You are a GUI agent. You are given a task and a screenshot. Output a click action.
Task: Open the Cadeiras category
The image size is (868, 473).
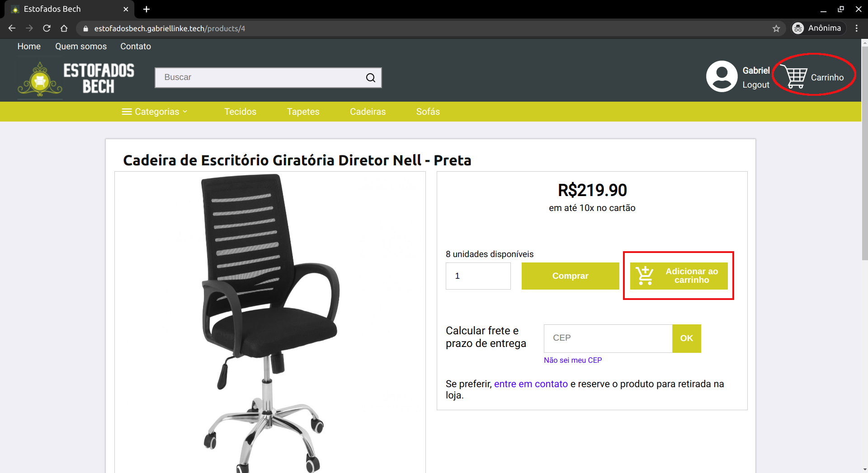point(368,112)
